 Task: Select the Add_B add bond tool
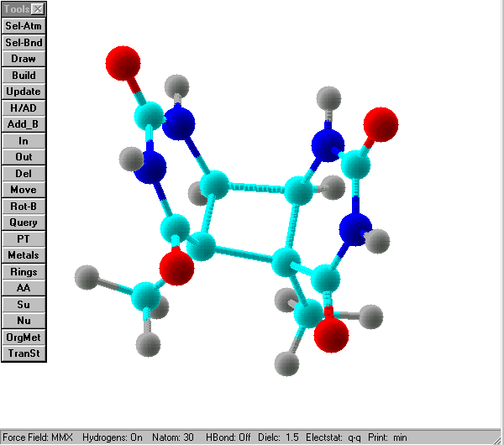[24, 124]
